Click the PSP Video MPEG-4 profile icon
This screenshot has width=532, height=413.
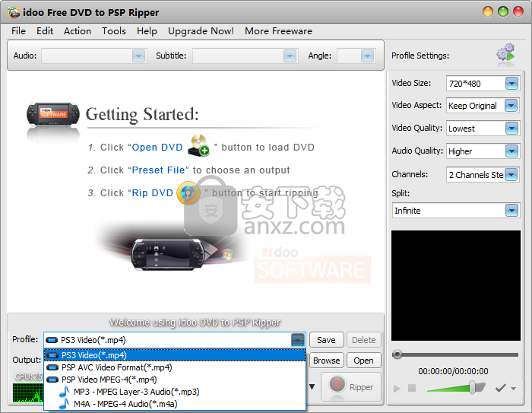point(52,380)
